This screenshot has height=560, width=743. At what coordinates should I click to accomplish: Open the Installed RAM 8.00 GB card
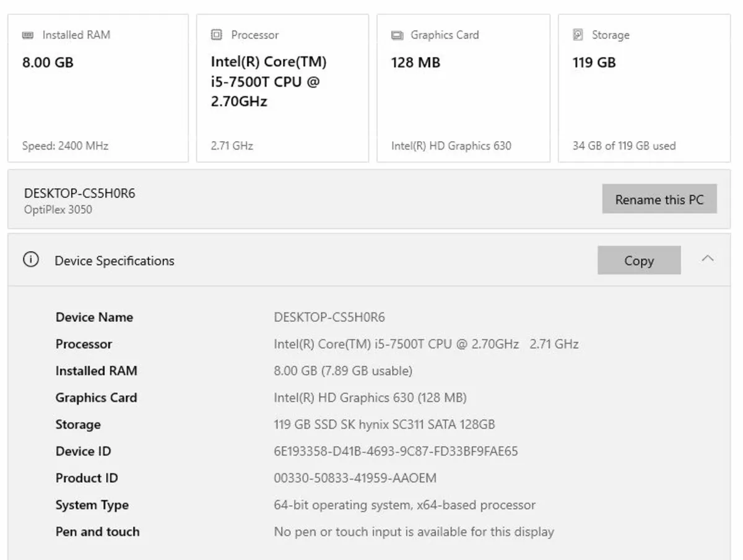[x=98, y=88]
